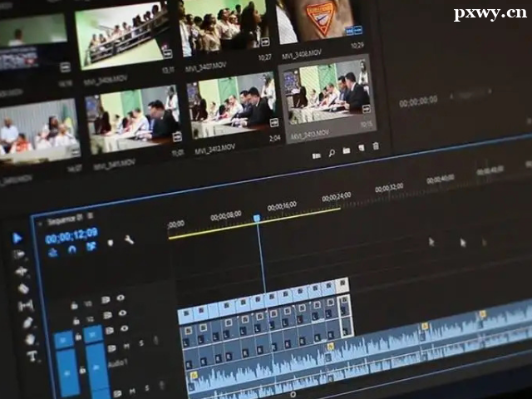The image size is (532, 399).
Task: Click voice-over mic on the bottom audio track
Action: click(x=162, y=385)
